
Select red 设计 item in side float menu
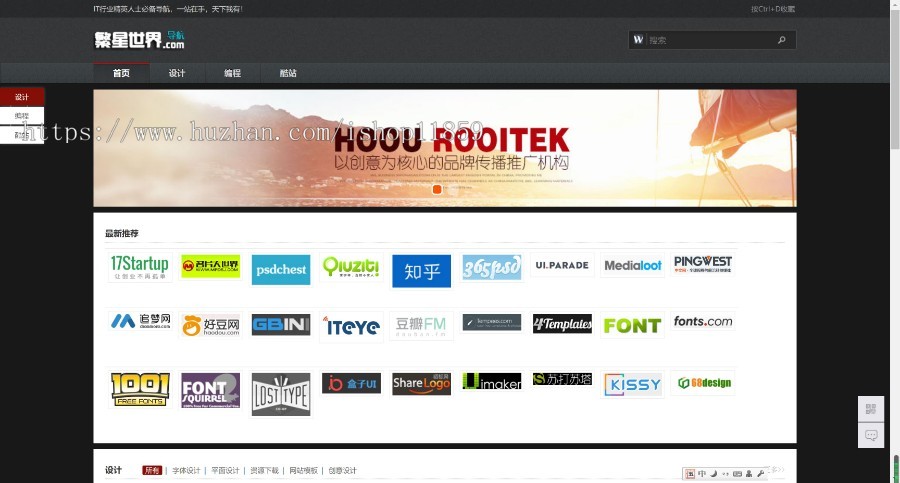click(22, 96)
